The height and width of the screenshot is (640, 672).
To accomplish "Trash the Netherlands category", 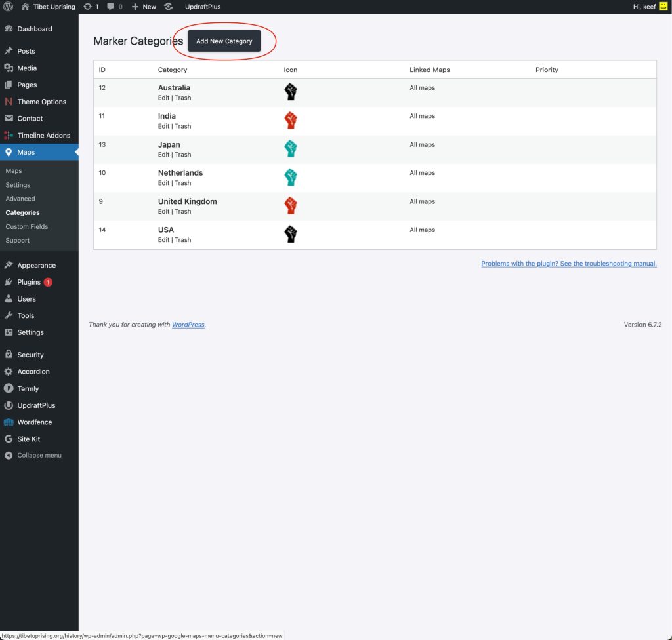I will click(183, 183).
